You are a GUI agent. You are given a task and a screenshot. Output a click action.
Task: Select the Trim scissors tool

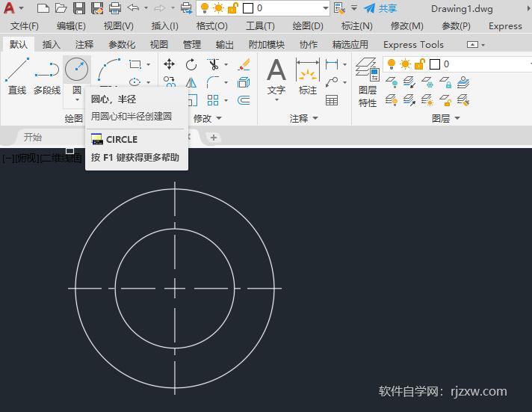[x=213, y=64]
